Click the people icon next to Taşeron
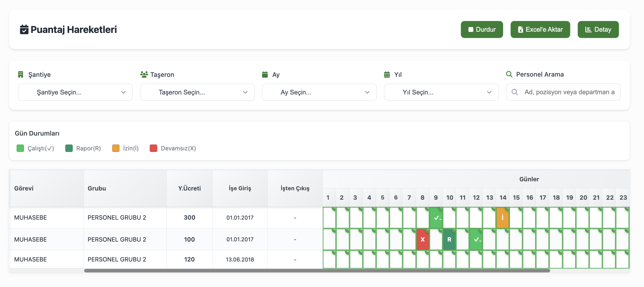This screenshot has height=287, width=644. click(x=144, y=75)
